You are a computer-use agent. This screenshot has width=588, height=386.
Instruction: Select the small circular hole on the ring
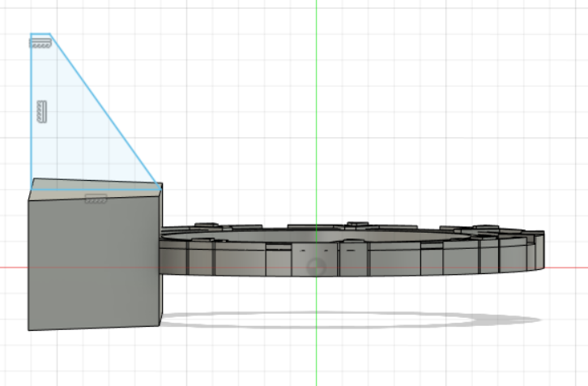point(316,266)
